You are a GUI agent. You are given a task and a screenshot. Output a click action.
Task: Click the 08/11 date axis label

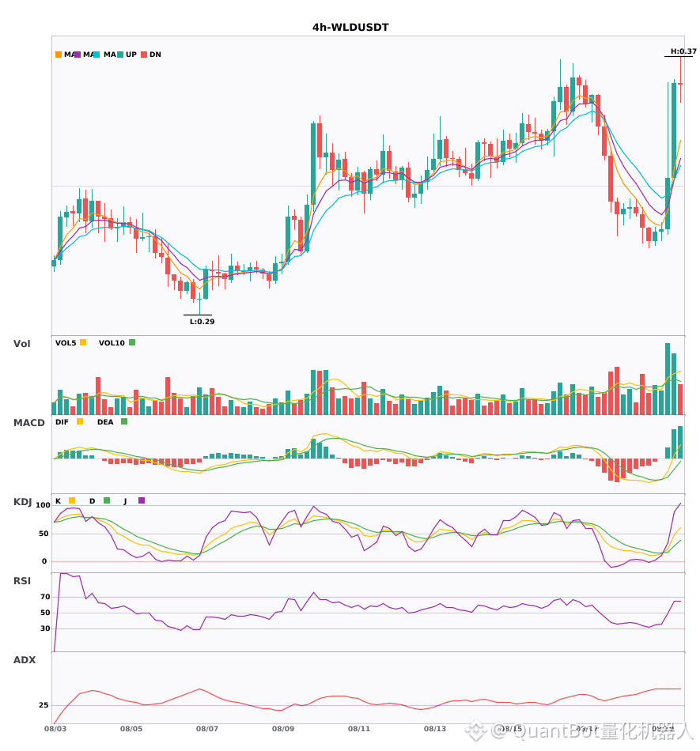(x=359, y=729)
